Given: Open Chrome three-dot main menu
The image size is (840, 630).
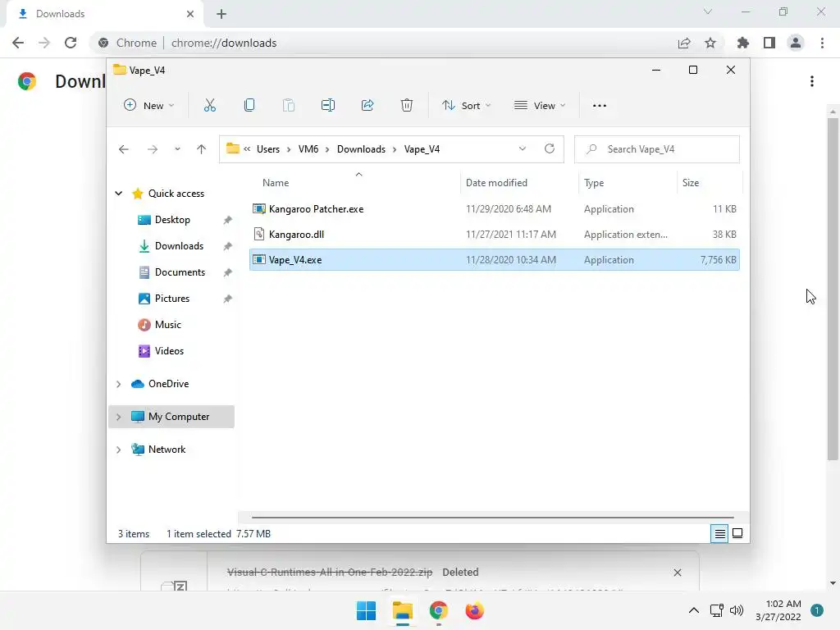Looking at the screenshot, I should point(822,43).
